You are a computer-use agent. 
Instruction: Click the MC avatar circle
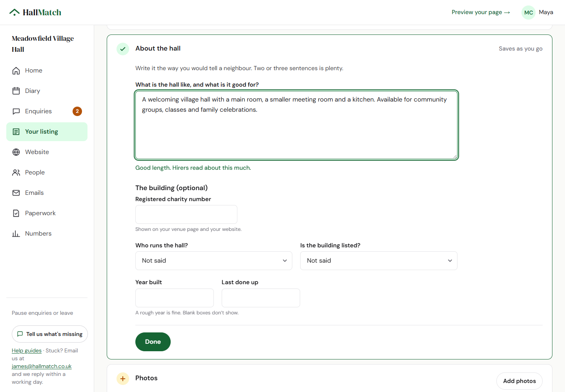(x=529, y=13)
